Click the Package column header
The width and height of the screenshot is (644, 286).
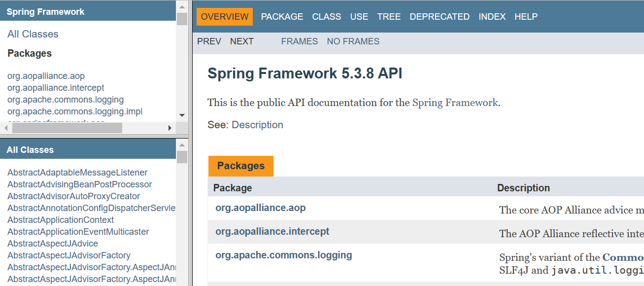click(x=233, y=188)
